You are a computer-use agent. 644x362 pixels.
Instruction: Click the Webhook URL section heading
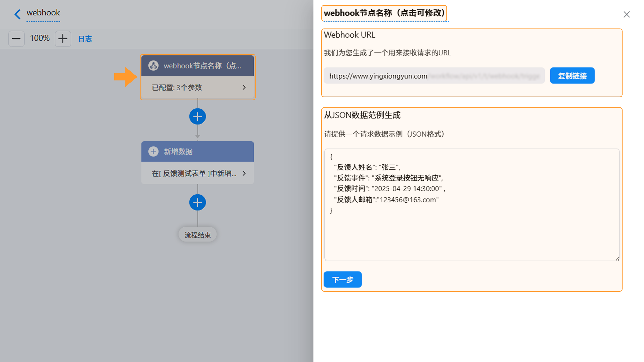350,35
